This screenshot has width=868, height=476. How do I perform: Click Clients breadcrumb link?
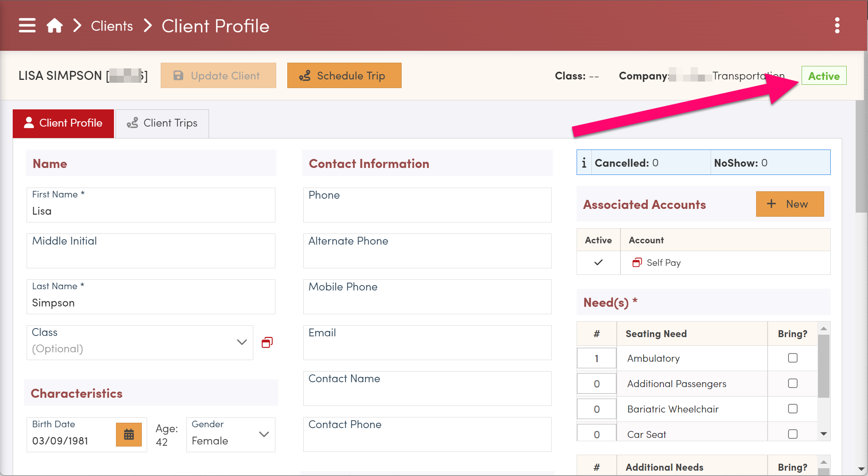click(112, 26)
